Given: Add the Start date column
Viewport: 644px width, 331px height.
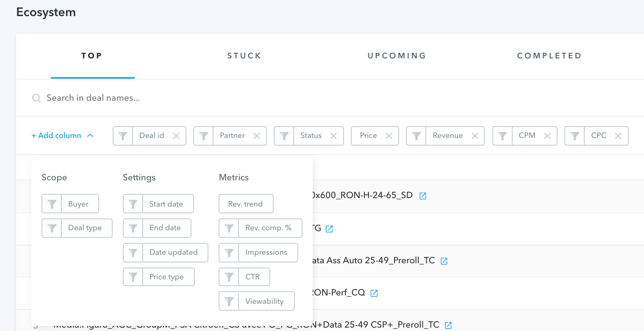Looking at the screenshot, I should tap(166, 204).
